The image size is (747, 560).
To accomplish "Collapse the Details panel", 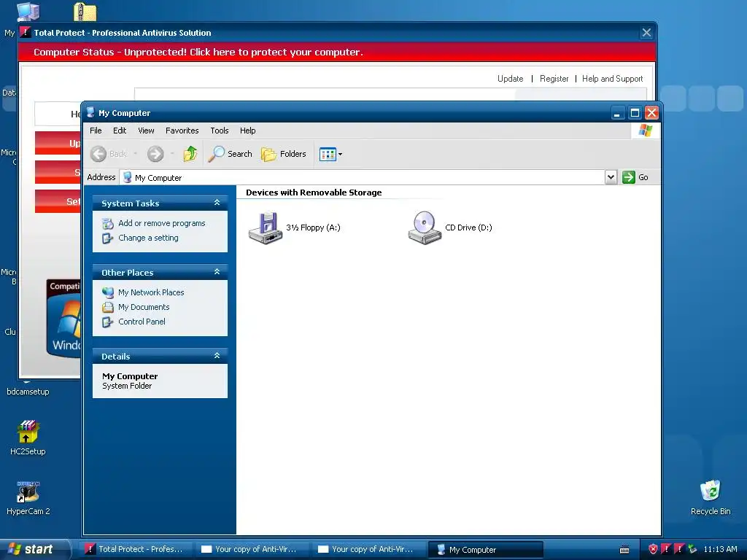I will click(217, 356).
